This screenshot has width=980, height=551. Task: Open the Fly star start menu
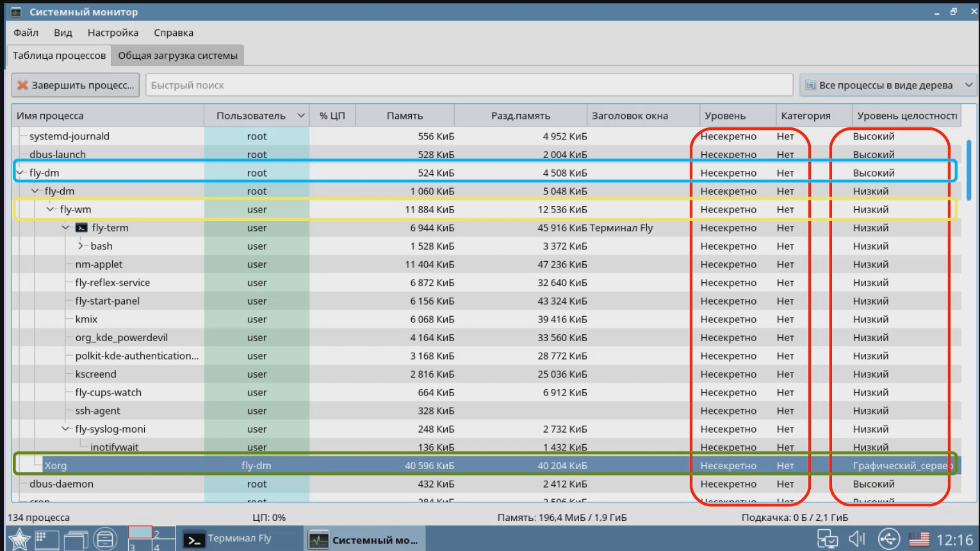tap(19, 539)
